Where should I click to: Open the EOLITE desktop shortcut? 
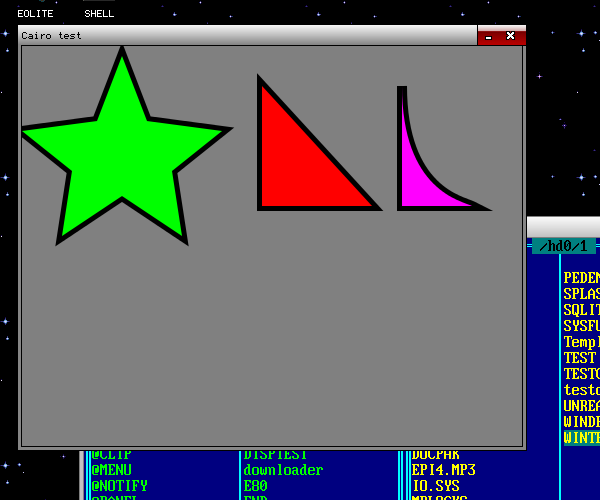35,14
